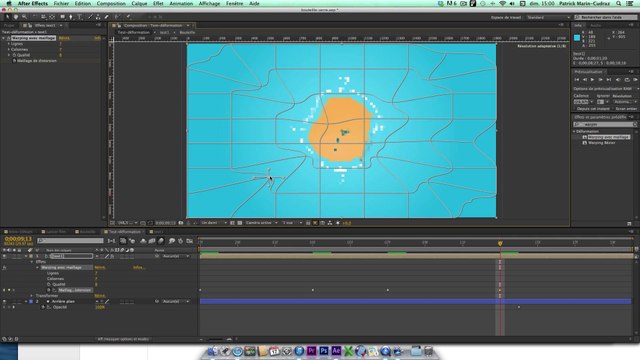Toggle visibility of Arrière plan layer
This screenshot has width=640, height=360.
click(4, 301)
